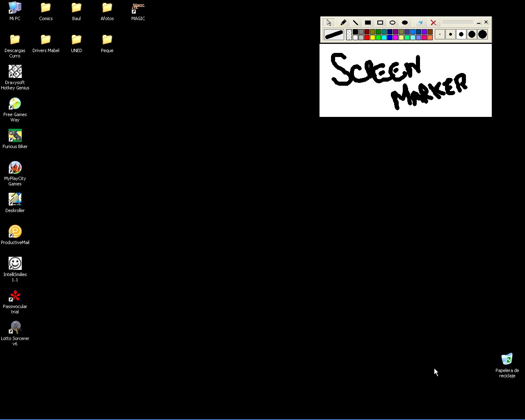Pick the black color swatch
Screen dimensions: 525x420
click(356, 32)
